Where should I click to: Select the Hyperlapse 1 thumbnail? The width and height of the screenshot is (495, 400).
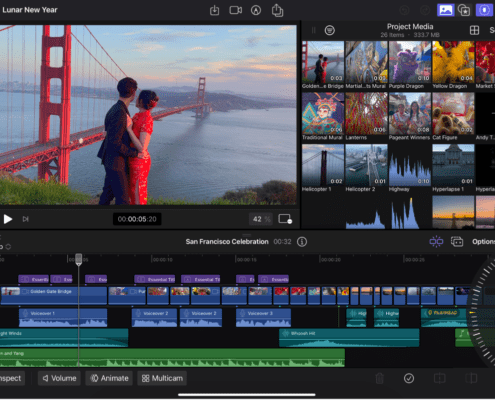coord(453,165)
